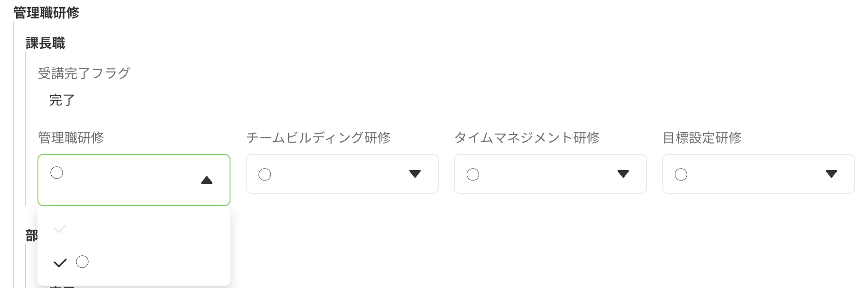This screenshot has height=288, width=868.
Task: Click the 課長職 section heading
Action: pos(46,43)
